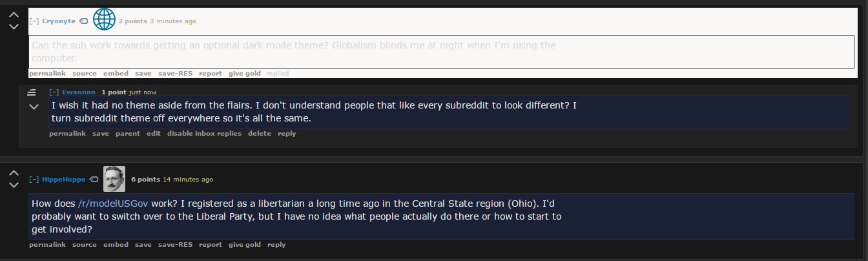Click give gold on HippeHoppe's comment
Viewport: 868px width, 261px height.
coord(245,245)
